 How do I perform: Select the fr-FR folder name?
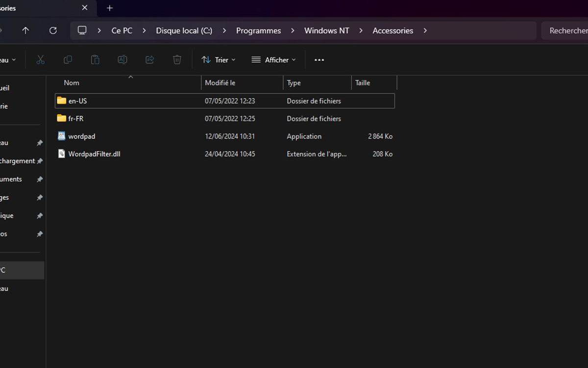click(76, 118)
